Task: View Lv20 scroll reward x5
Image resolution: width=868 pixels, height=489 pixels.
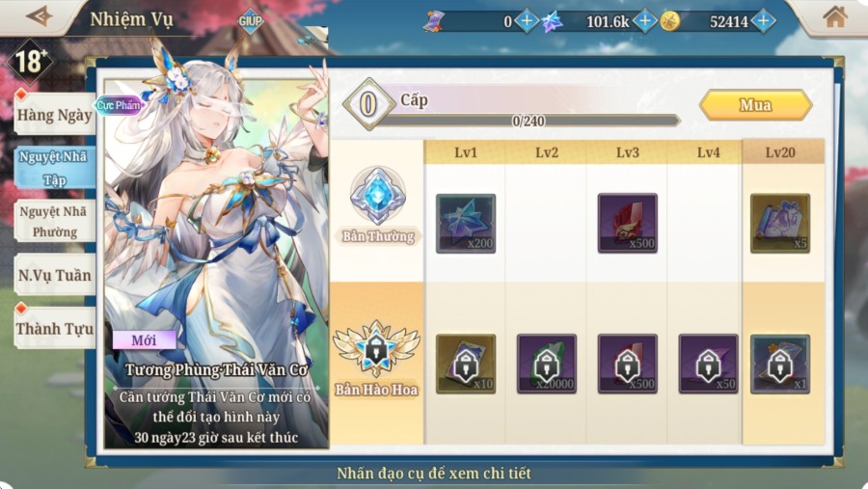Action: click(x=780, y=224)
